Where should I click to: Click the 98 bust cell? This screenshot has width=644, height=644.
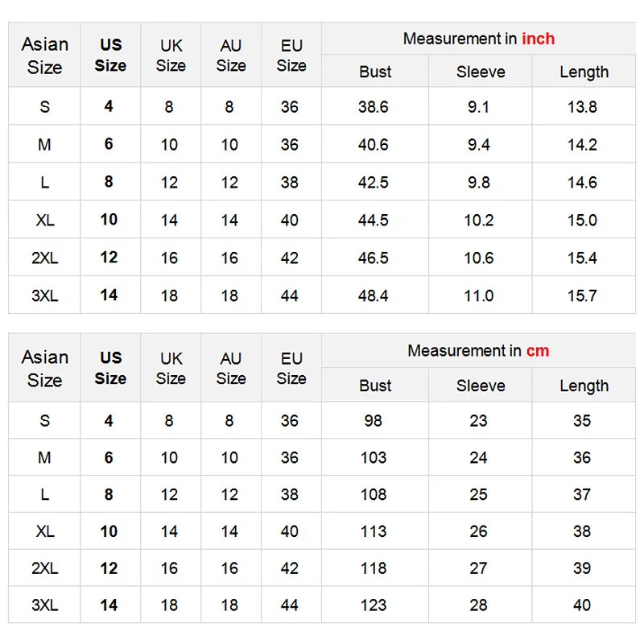(x=374, y=420)
